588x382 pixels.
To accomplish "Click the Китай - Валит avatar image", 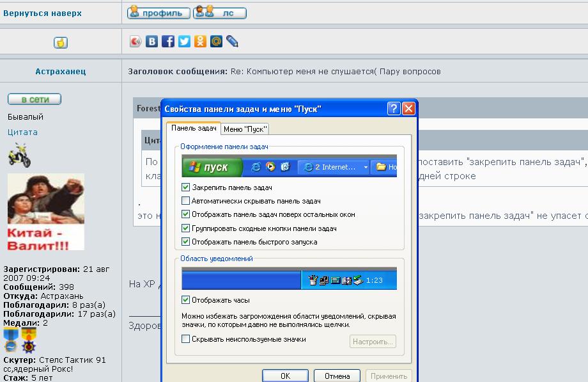I will pos(45,212).
